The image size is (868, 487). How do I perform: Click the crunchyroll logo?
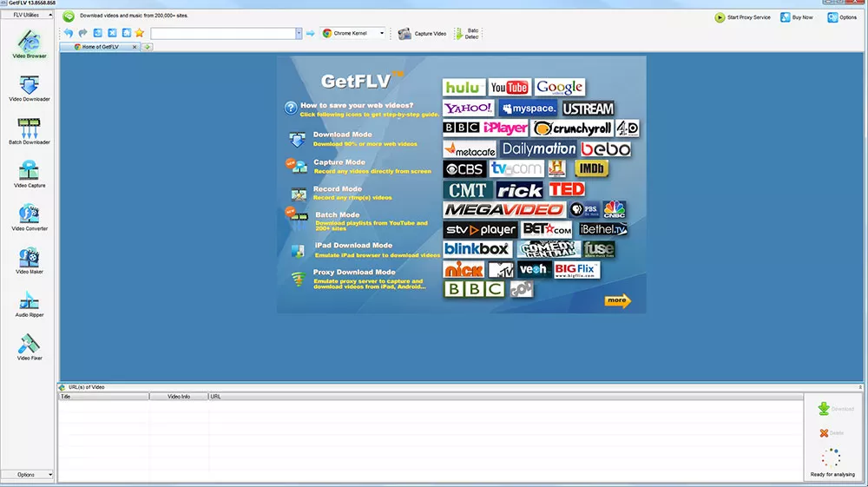572,128
